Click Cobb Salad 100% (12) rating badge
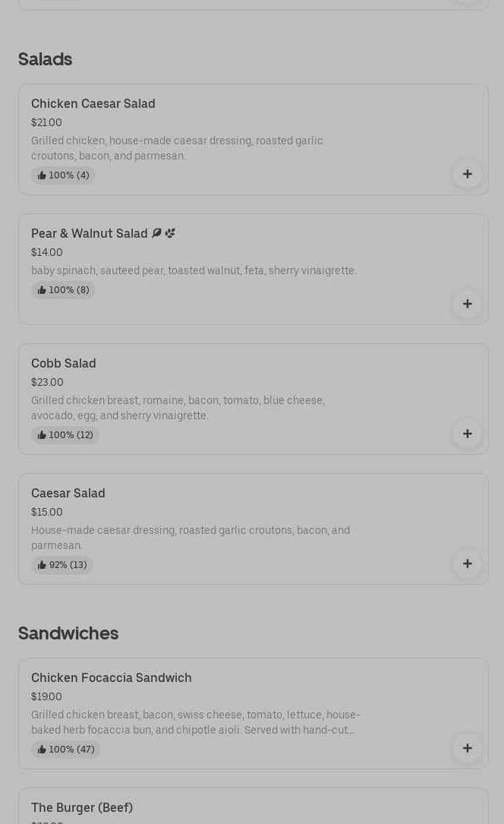504x824 pixels. pos(65,435)
